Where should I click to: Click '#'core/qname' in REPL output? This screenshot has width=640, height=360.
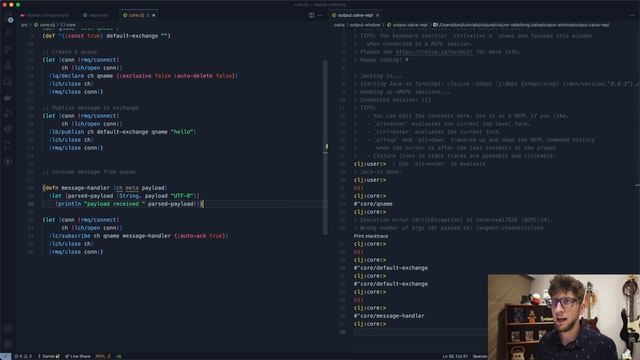click(373, 204)
